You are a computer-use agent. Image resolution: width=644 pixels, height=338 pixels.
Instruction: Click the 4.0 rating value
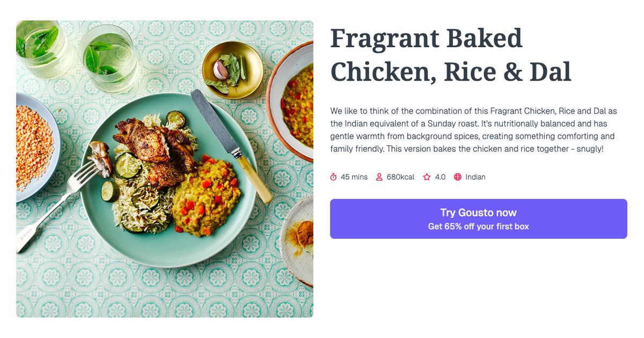(440, 177)
